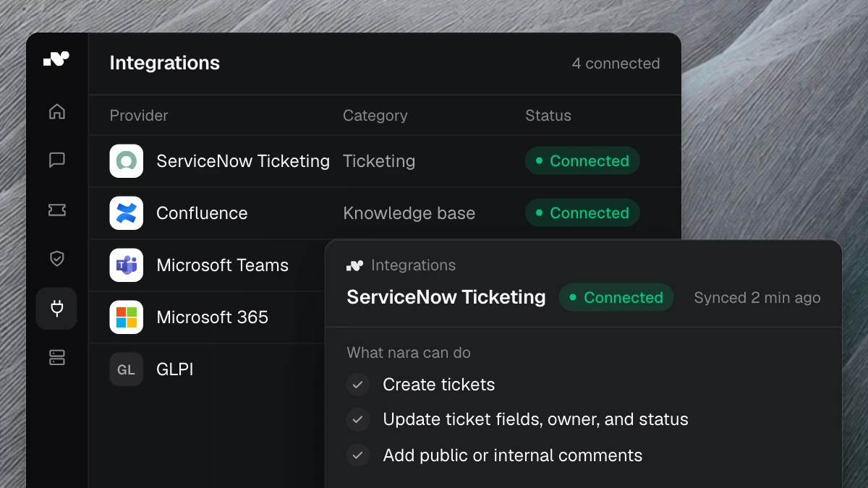Click the Provider column header

coord(139,116)
